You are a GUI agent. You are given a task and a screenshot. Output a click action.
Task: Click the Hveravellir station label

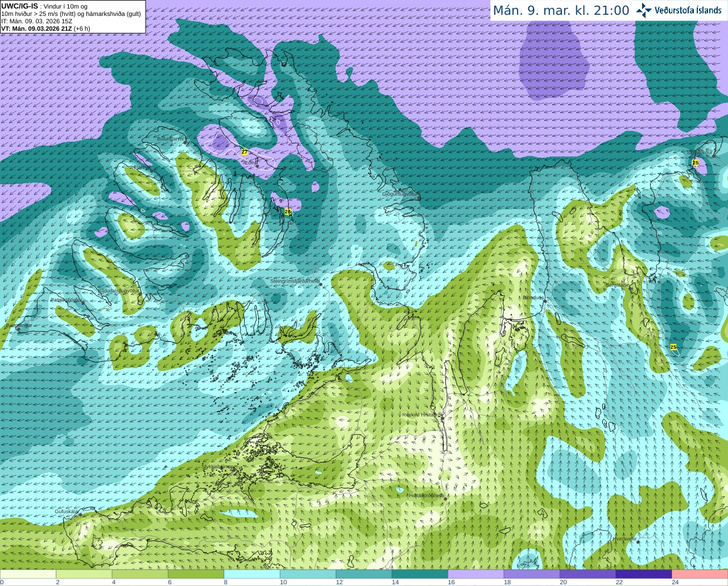[625, 538]
